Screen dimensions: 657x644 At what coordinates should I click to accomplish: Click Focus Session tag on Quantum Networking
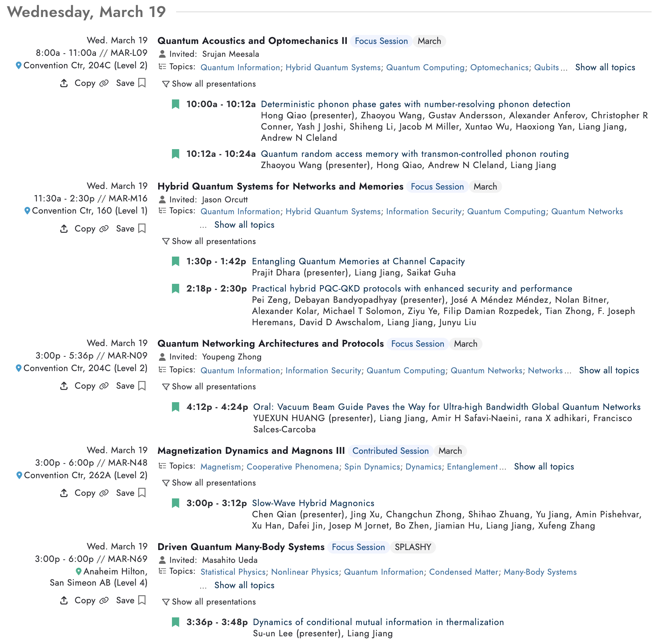click(417, 344)
